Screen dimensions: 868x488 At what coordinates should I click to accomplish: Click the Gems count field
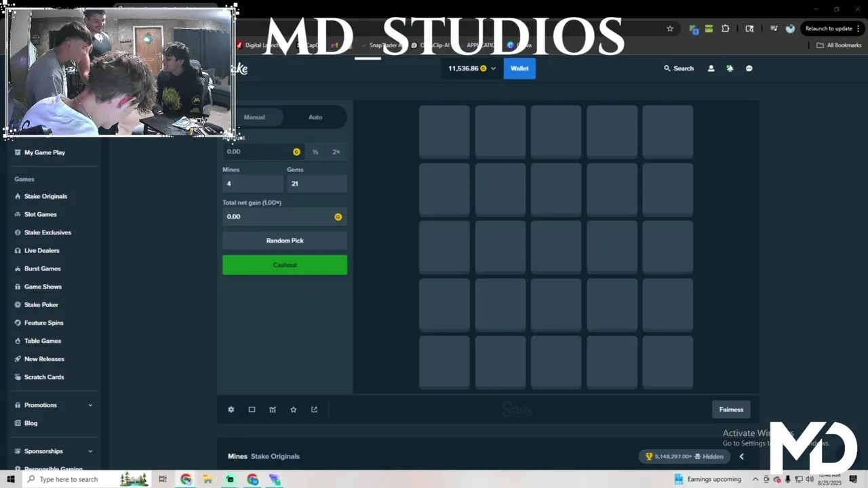click(317, 184)
